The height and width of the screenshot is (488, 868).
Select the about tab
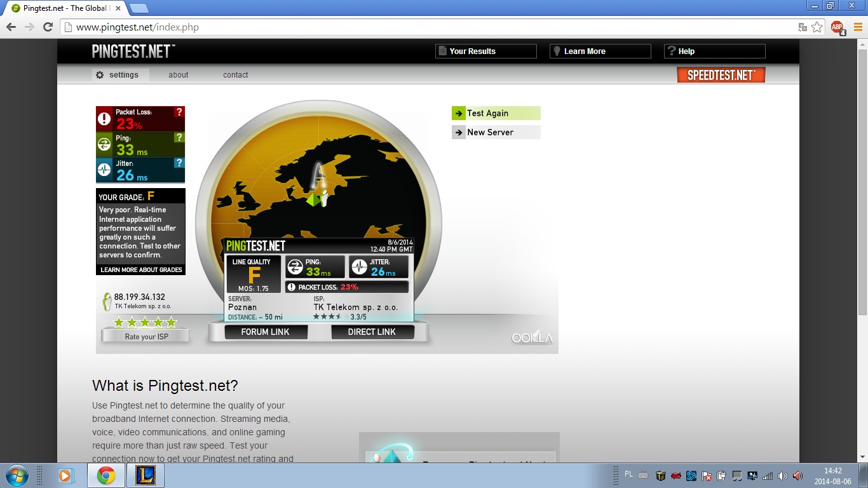(x=179, y=75)
